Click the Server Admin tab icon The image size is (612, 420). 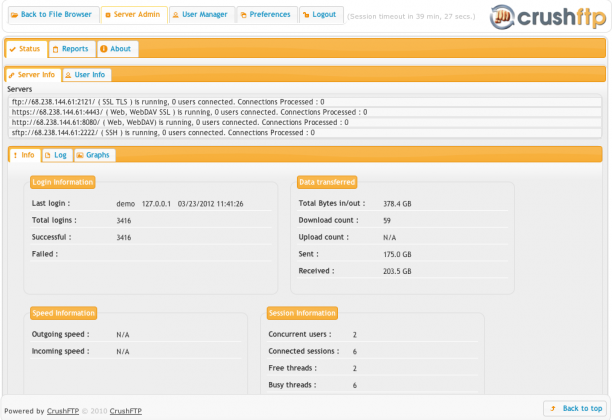tap(108, 15)
